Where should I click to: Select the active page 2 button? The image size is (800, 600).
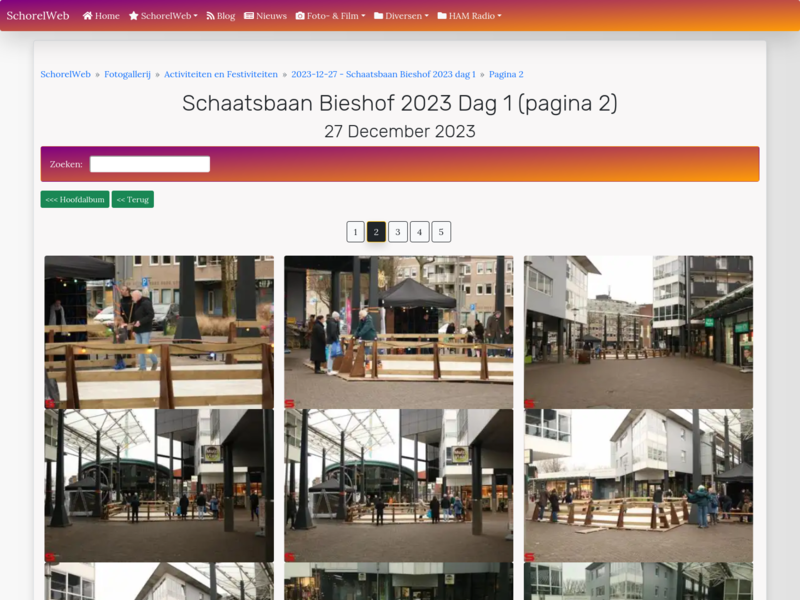point(377,232)
